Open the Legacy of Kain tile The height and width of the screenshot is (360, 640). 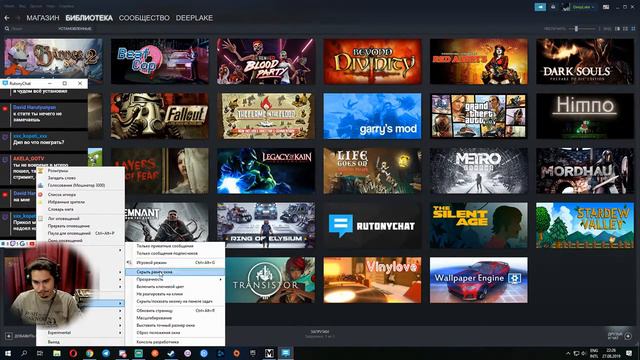click(x=266, y=171)
